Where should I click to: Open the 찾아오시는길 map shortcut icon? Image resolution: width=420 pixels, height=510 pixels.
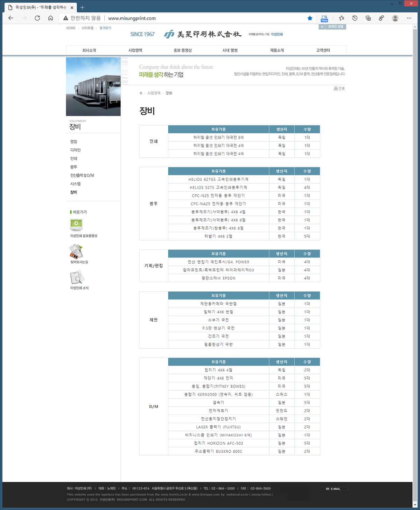[76, 252]
